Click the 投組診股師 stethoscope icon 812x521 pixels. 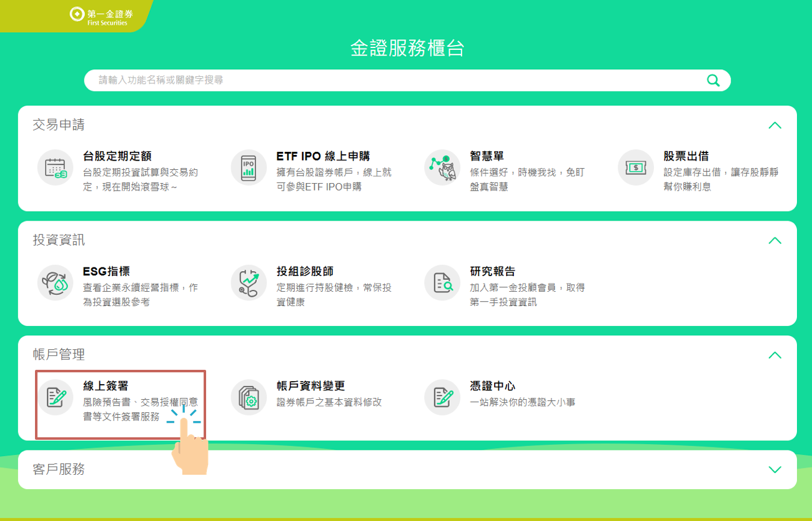pyautogui.click(x=249, y=282)
